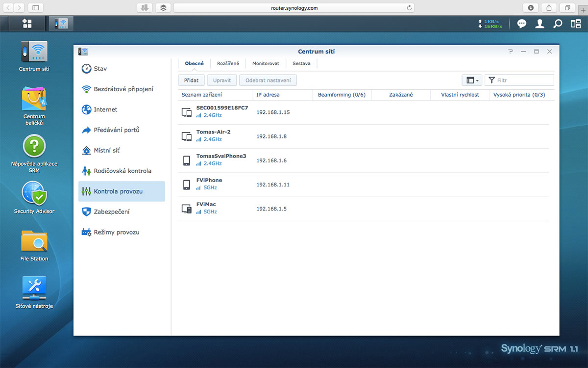The width and height of the screenshot is (588, 368).
Task: Open the Sestava tab
Action: [301, 63]
